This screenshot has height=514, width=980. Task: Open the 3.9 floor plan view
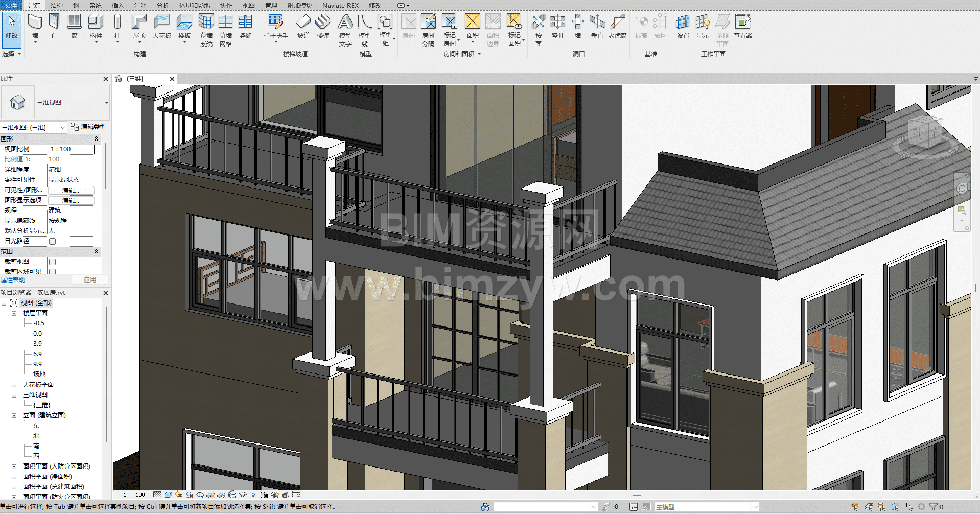(x=37, y=344)
